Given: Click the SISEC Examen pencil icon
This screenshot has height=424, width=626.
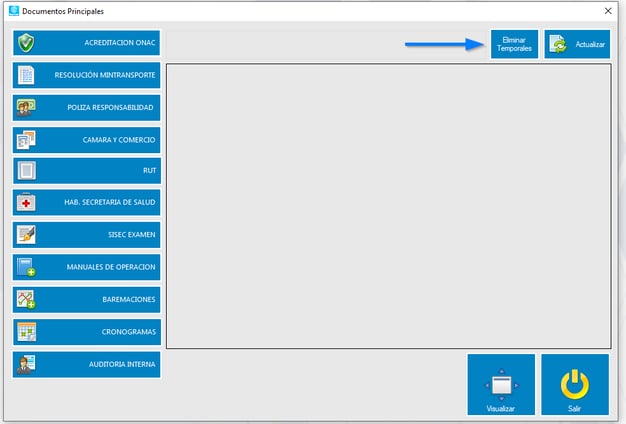Looking at the screenshot, I should 27,235.
